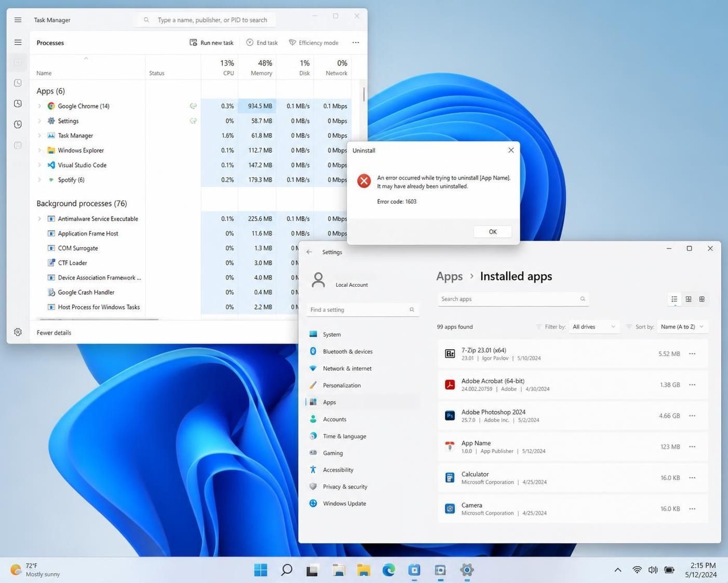This screenshot has height=583, width=728.
Task: Select System in Settings sidebar
Action: 362,335
